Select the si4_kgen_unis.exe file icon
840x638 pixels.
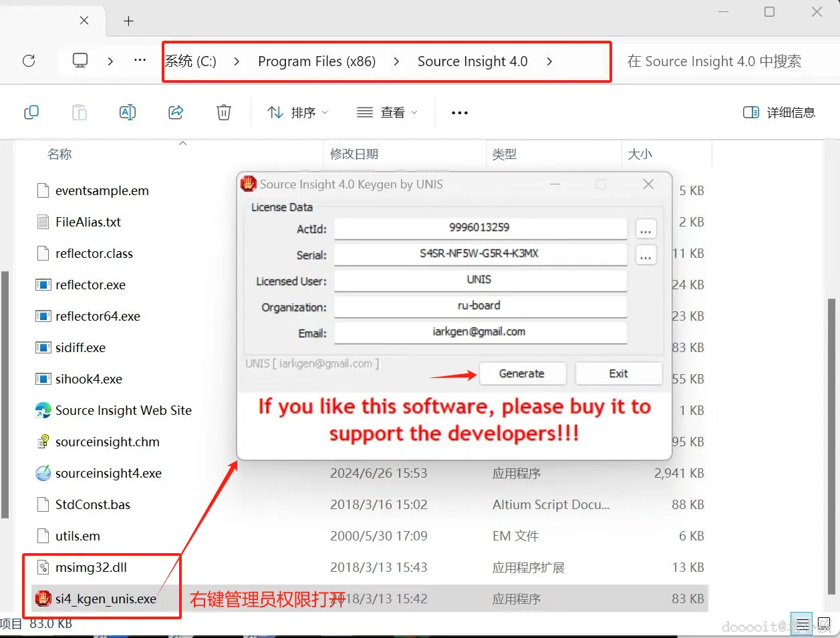[43, 599]
